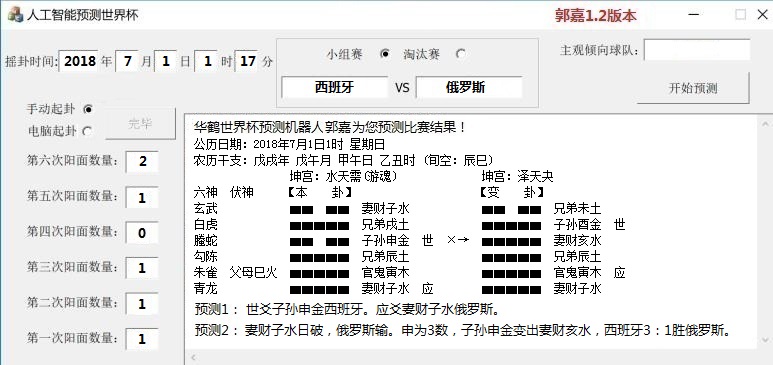The image size is (773, 365).
Task: Click the 玄武 row label
Action: pyautogui.click(x=206, y=208)
